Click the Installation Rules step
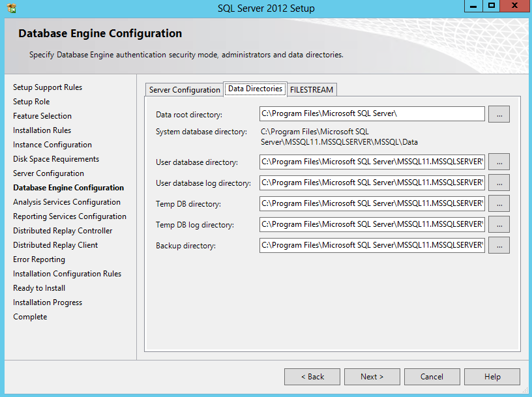The height and width of the screenshot is (397, 532). (42, 130)
